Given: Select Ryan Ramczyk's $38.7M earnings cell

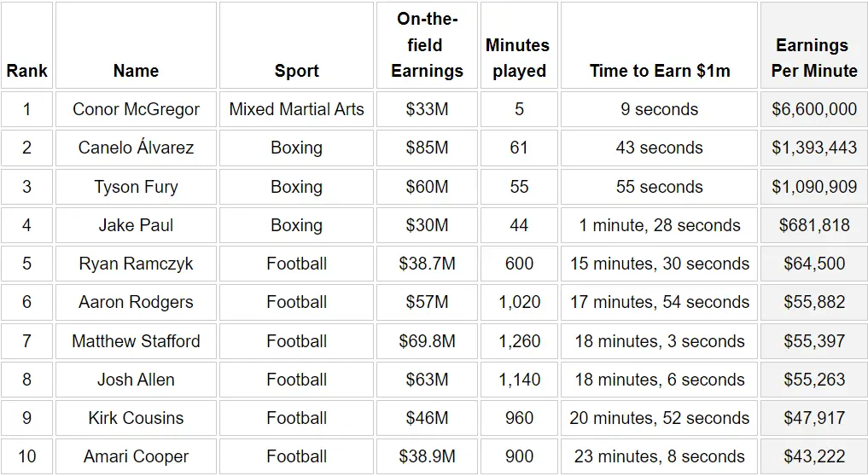Looking at the screenshot, I should point(427,264).
